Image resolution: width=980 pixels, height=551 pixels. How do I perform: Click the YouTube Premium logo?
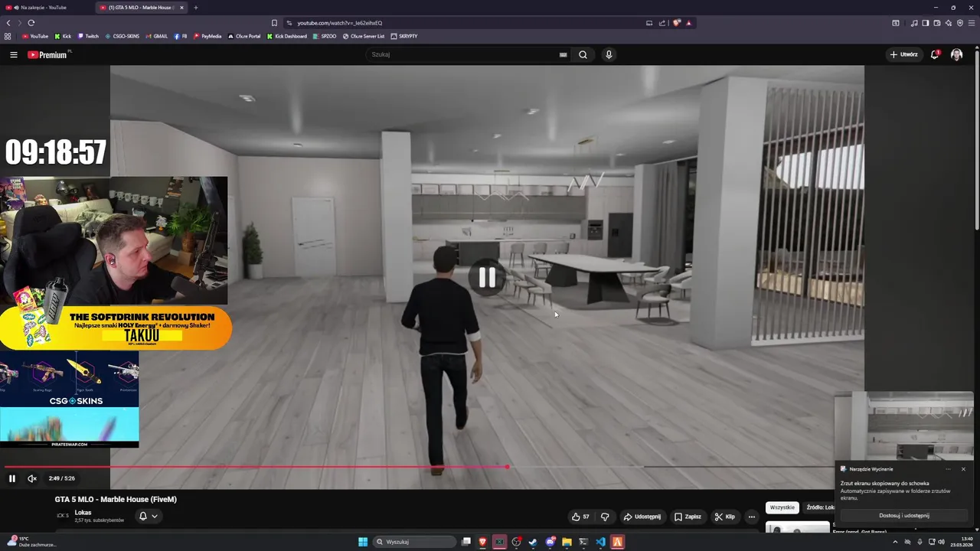pyautogui.click(x=47, y=54)
